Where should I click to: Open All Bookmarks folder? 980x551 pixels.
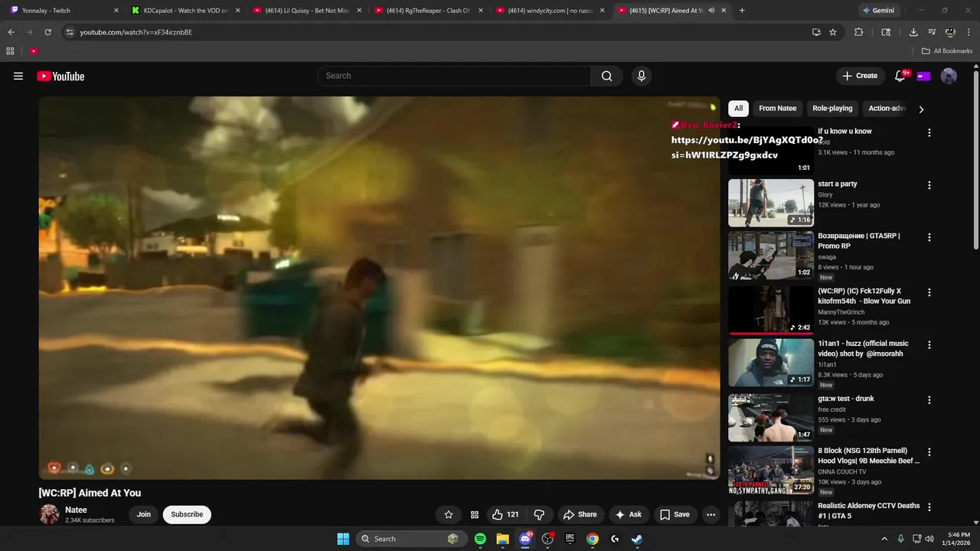[x=947, y=51]
